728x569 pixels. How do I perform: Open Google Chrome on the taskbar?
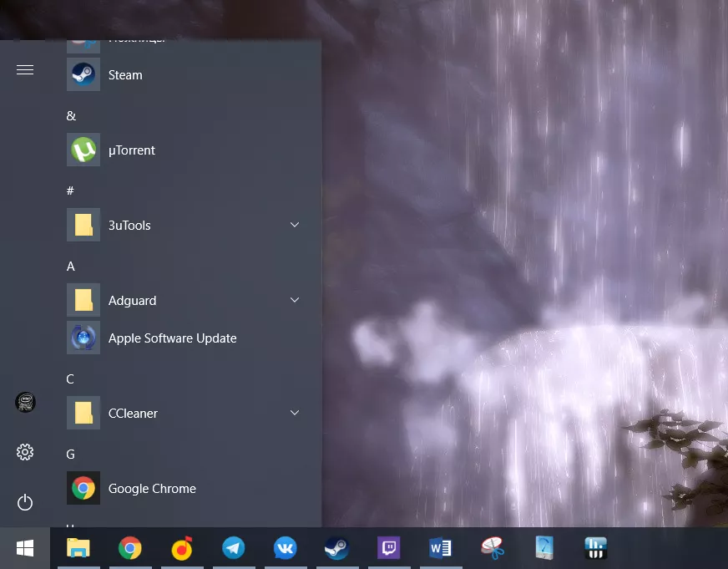tap(130, 548)
